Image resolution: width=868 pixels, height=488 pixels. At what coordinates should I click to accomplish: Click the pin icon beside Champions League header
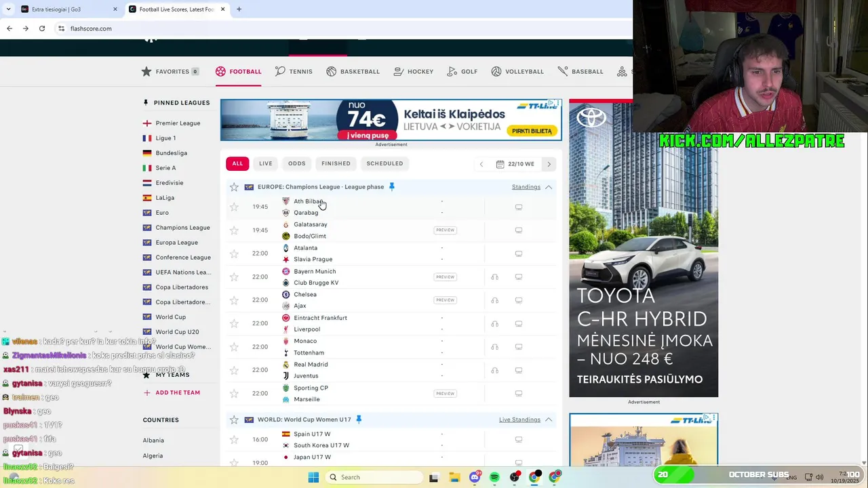point(391,187)
